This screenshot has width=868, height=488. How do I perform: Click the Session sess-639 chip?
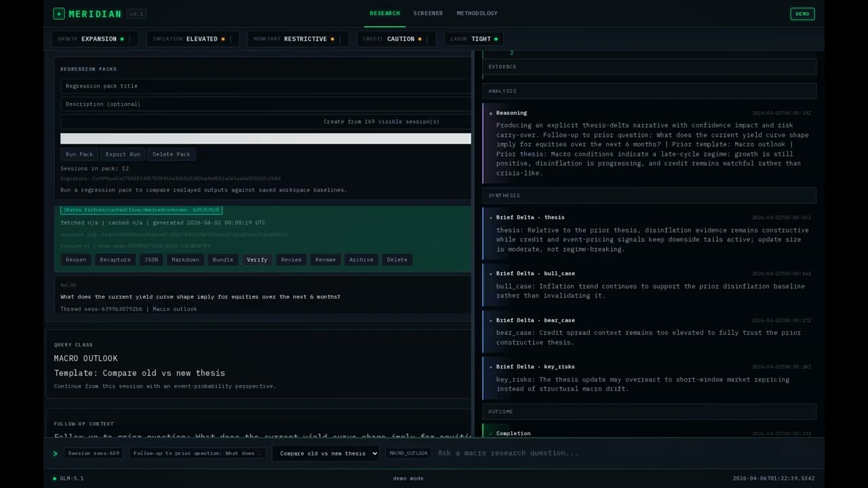[x=94, y=453]
